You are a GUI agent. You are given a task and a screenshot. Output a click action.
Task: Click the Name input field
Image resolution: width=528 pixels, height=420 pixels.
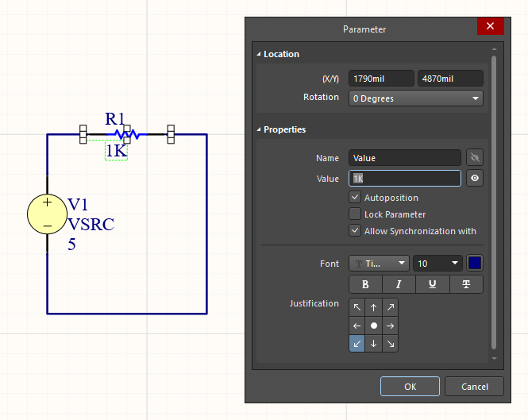pos(405,158)
